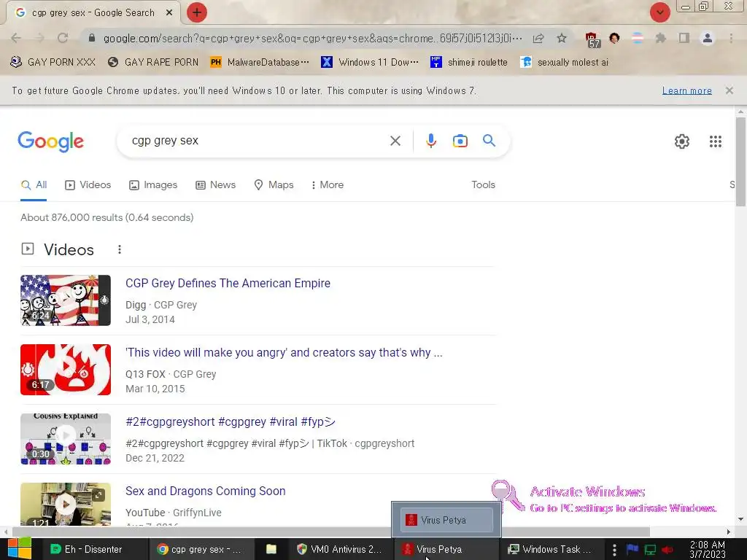The width and height of the screenshot is (747, 560).
Task: Open File Explorer folder taskbar icon
Action: point(271,549)
